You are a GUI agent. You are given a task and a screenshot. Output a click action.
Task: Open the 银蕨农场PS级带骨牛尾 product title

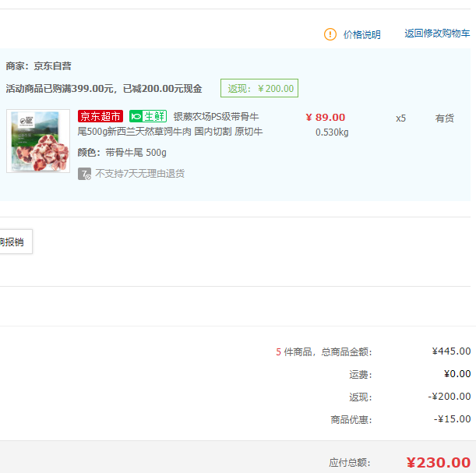[170, 124]
